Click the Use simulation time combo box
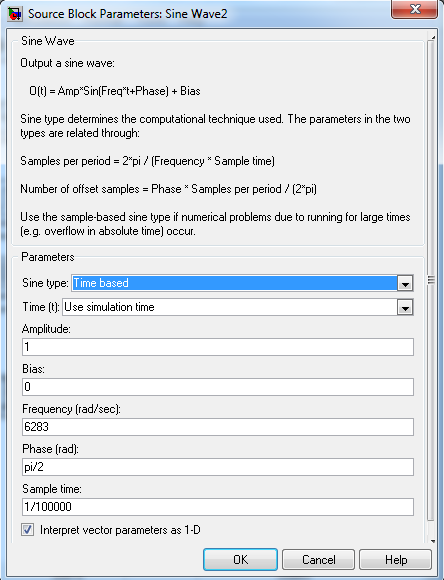The image size is (444, 580). pyautogui.click(x=230, y=307)
